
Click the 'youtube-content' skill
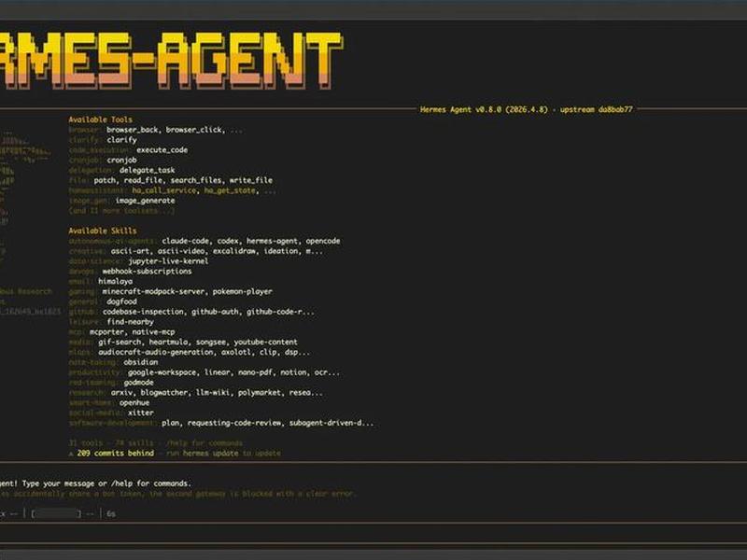(x=266, y=342)
